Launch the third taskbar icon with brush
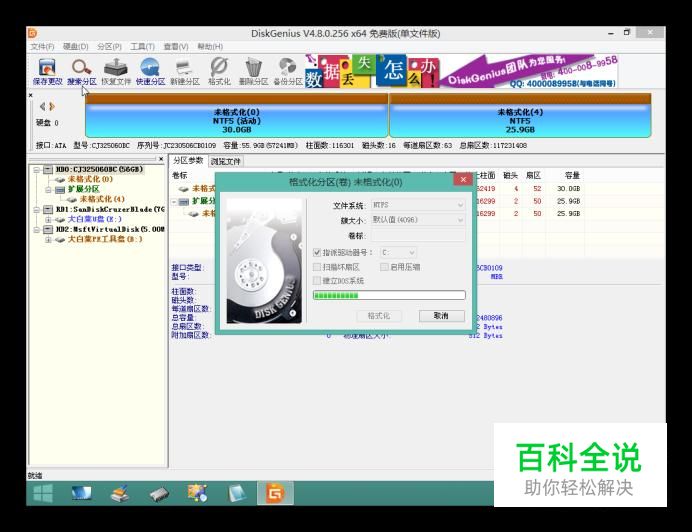 tap(120, 493)
